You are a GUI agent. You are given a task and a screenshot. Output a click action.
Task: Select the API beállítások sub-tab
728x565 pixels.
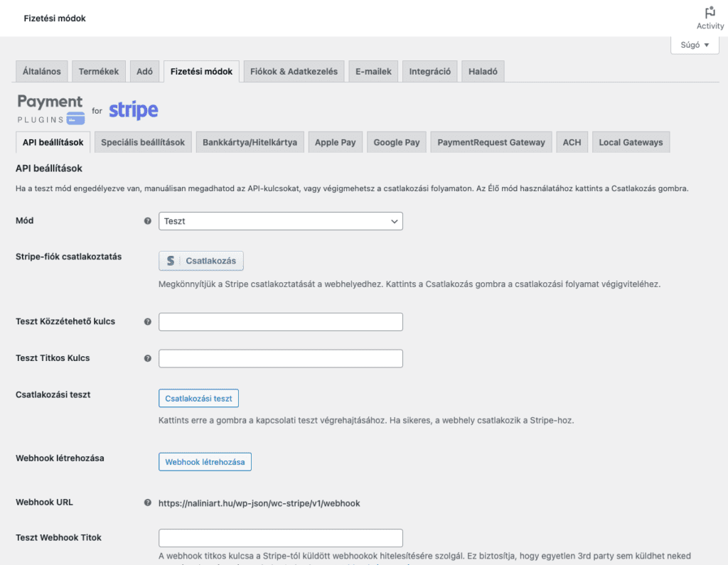point(53,143)
